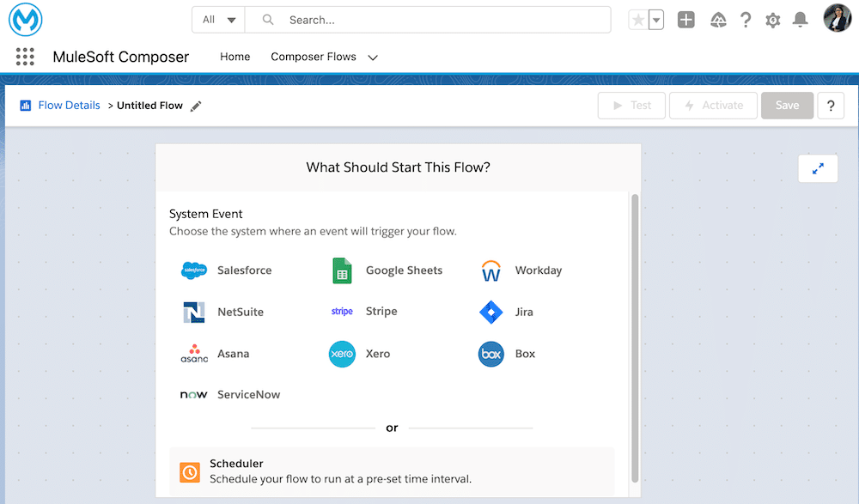Click the Jira label text
Image resolution: width=859 pixels, height=504 pixels.
(524, 312)
